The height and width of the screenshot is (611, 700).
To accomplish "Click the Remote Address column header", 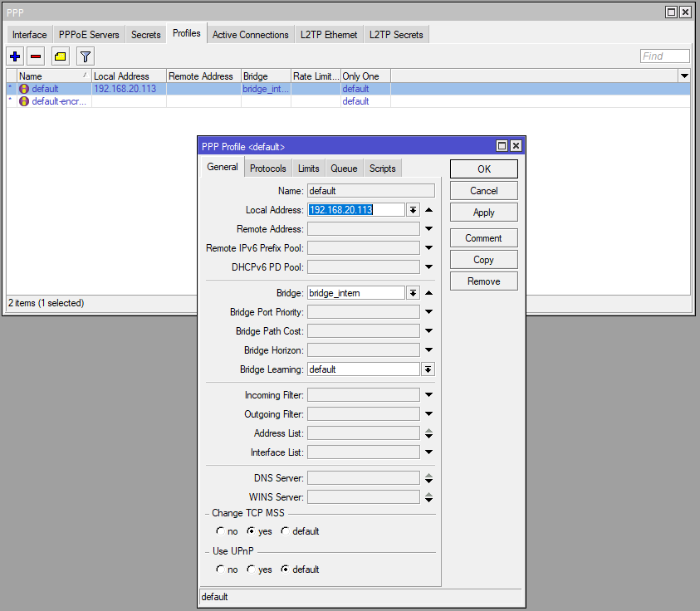I will pyautogui.click(x=204, y=76).
